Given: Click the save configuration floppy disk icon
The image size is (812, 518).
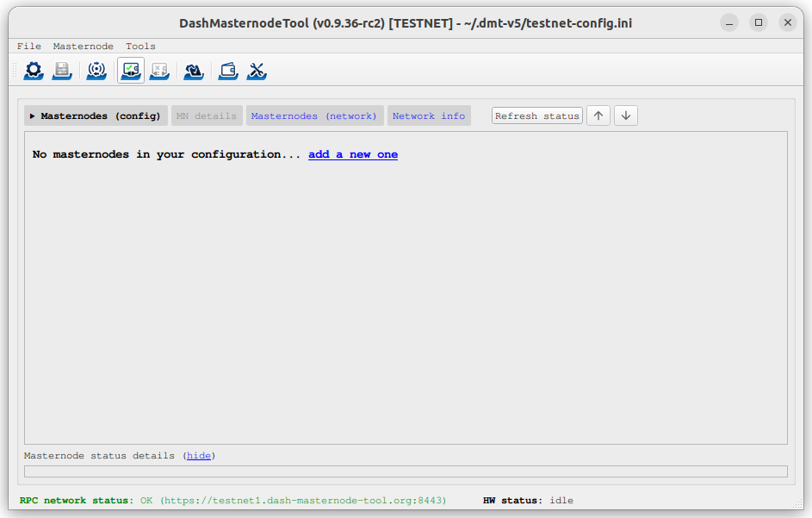Looking at the screenshot, I should (x=62, y=71).
